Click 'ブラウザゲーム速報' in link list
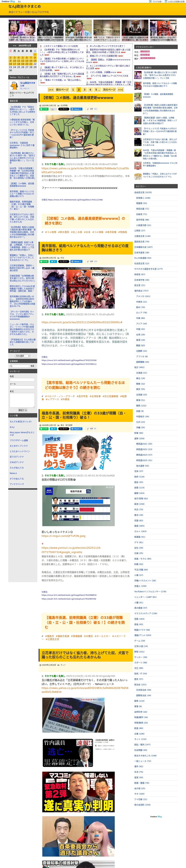 coord(19,440)
